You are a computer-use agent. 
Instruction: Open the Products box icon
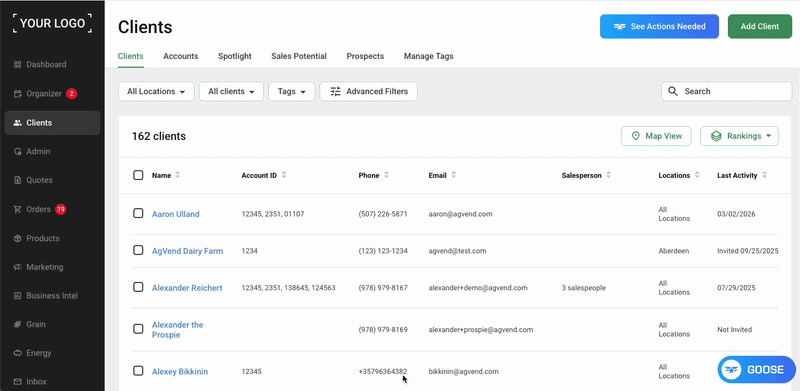pos(17,238)
